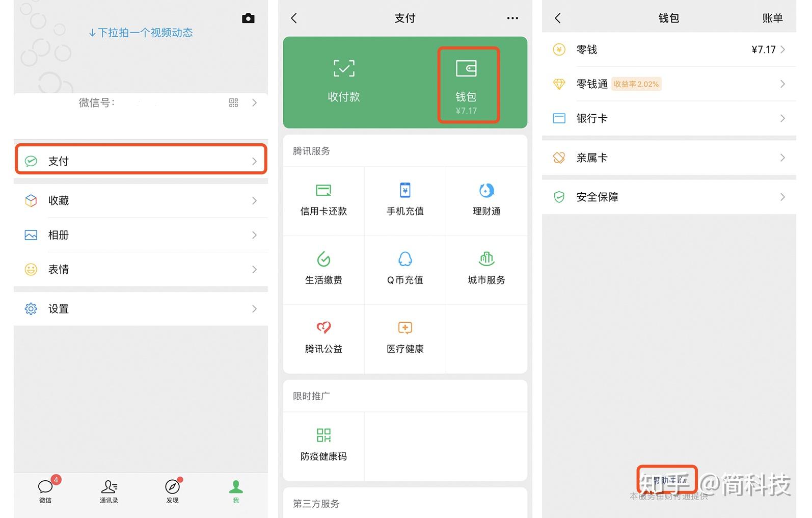Expand chevron on the 银行卡 row
The height and width of the screenshot is (518, 812).
783,118
